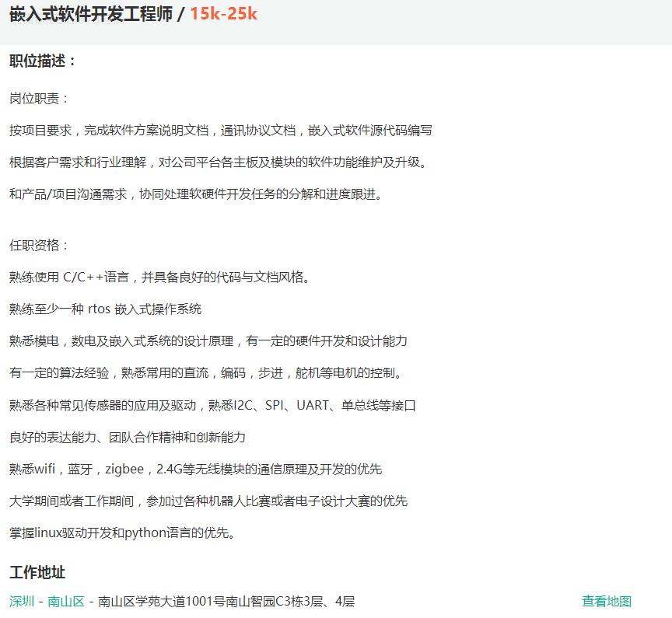This screenshot has height=618, width=672.
Task: Click the 工作地址 heading
Action: pyautogui.click(x=37, y=573)
